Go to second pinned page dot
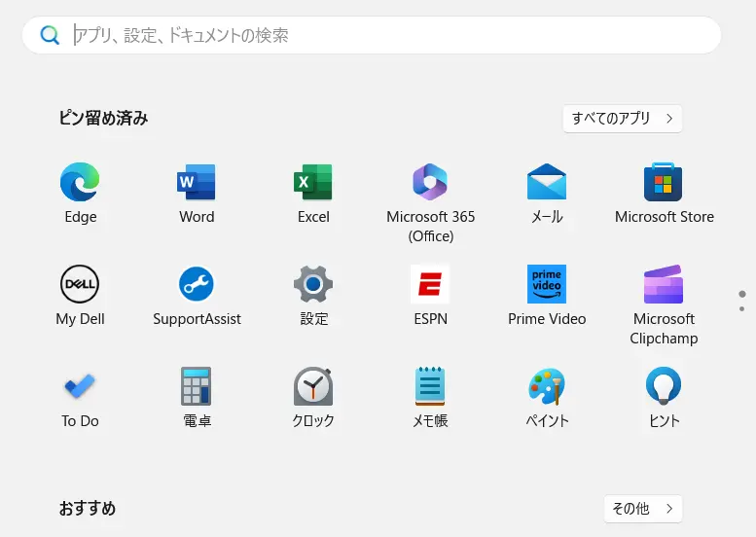Image resolution: width=756 pixels, height=537 pixels. (x=742, y=308)
